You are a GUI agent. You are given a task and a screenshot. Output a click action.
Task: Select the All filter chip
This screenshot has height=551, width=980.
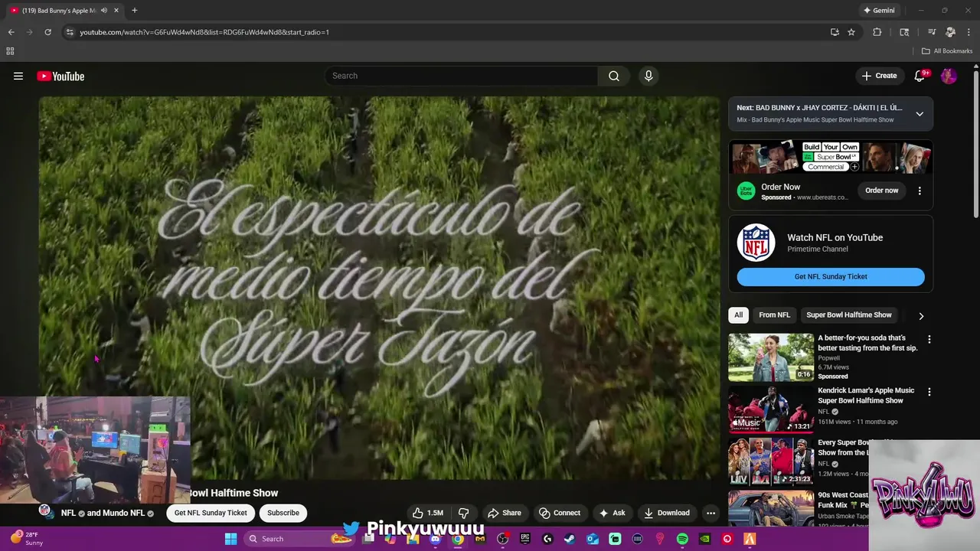[738, 315]
